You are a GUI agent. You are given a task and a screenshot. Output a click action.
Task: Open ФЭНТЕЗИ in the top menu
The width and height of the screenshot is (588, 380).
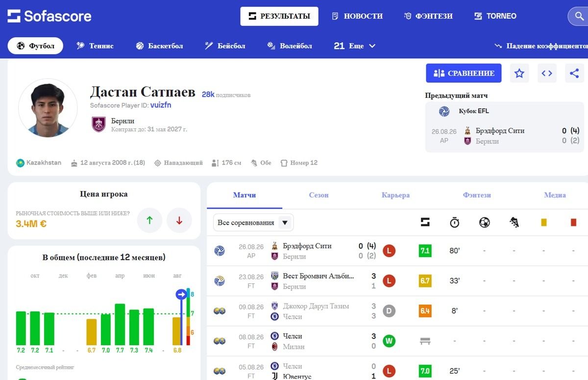tap(428, 16)
